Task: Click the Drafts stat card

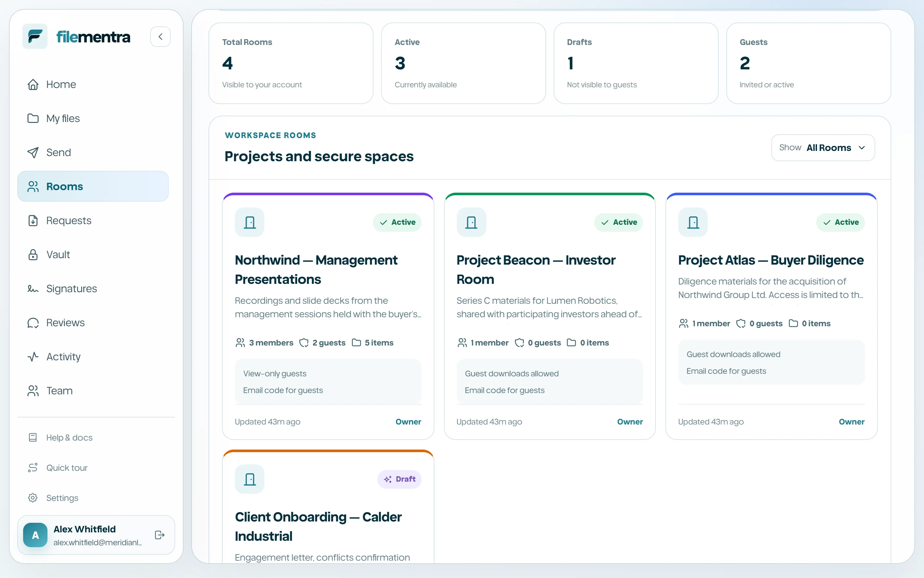Action: pyautogui.click(x=636, y=63)
